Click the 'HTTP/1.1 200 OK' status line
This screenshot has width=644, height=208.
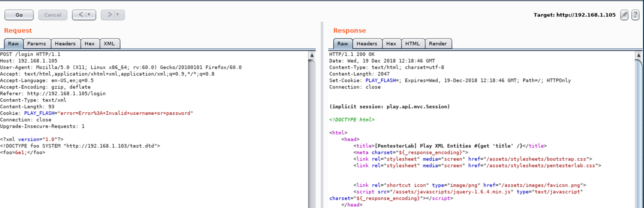pos(352,54)
